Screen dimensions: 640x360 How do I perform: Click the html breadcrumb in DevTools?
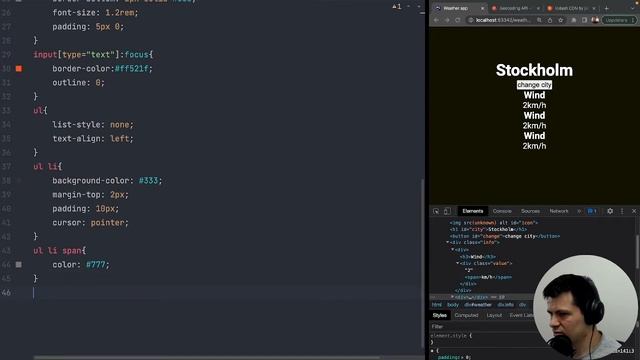tap(437, 305)
